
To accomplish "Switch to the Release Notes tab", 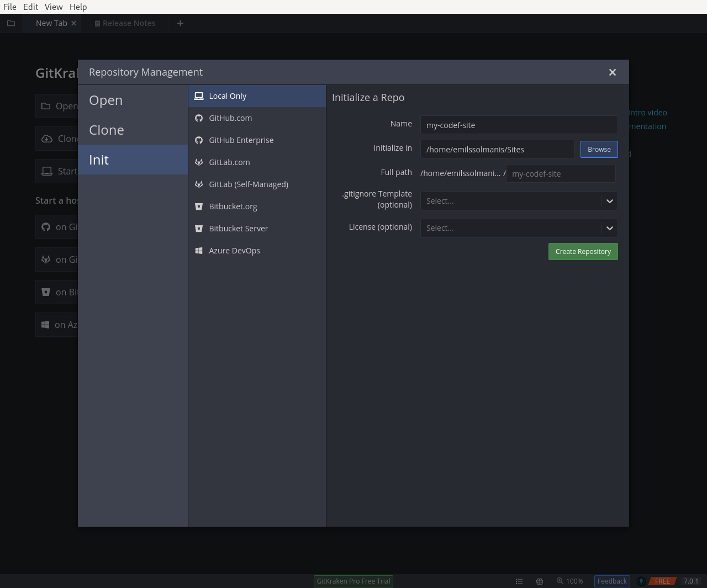I will pos(125,23).
